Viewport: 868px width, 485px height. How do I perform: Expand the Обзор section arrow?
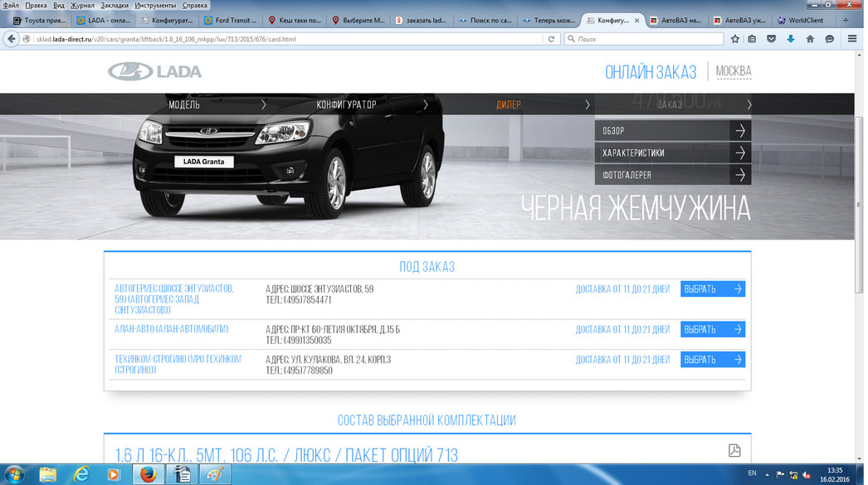click(739, 131)
